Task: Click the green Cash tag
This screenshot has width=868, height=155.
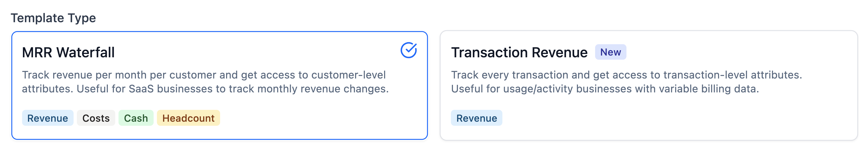Action: click(x=136, y=118)
